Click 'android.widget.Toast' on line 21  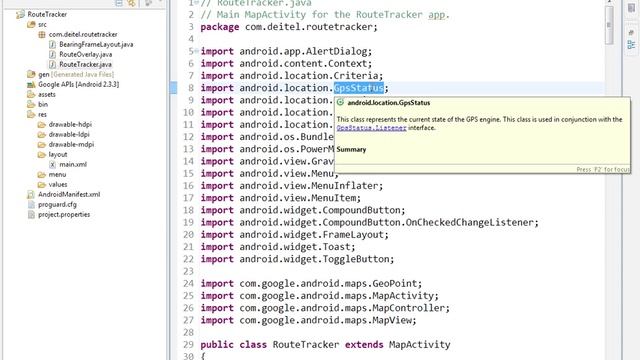(295, 247)
